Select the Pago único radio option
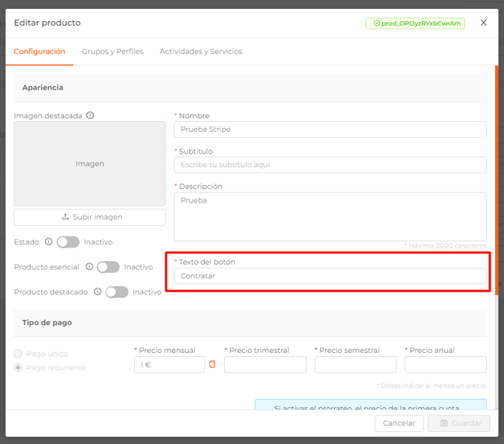 pos(19,354)
